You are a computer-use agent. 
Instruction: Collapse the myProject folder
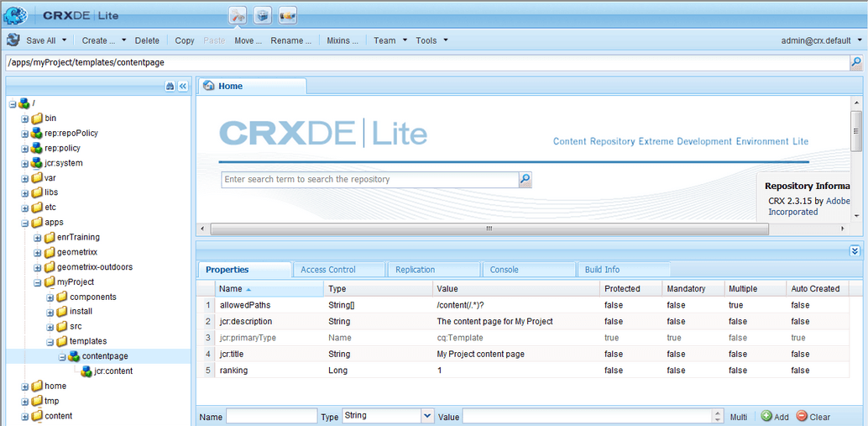pyautogui.click(x=37, y=282)
